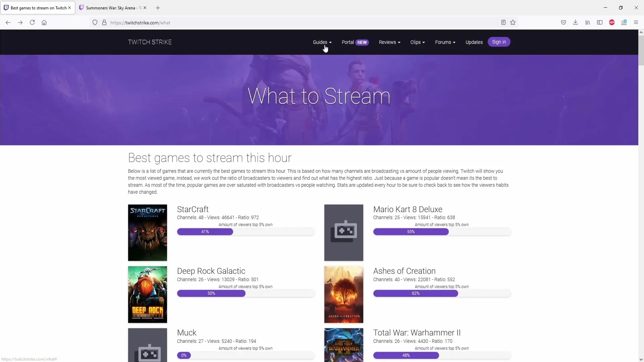Click the Mario Kart 8 Deluxe icon placeholder

344,232
